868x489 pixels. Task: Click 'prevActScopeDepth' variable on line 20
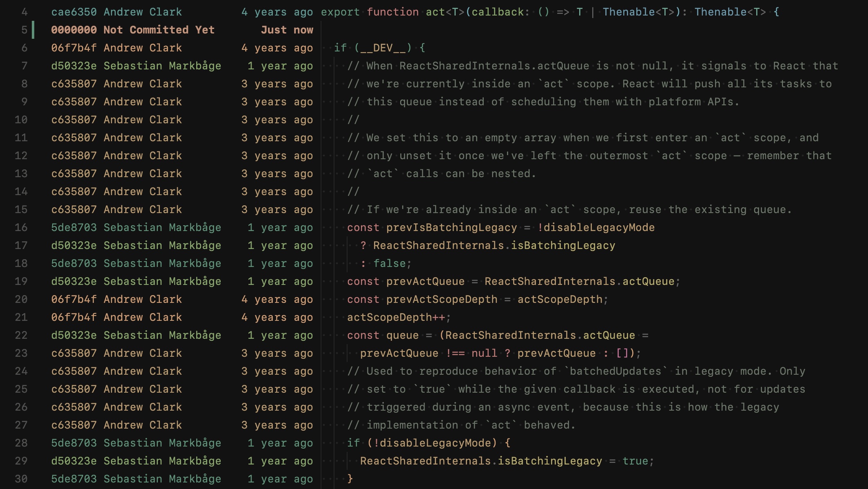coord(442,299)
